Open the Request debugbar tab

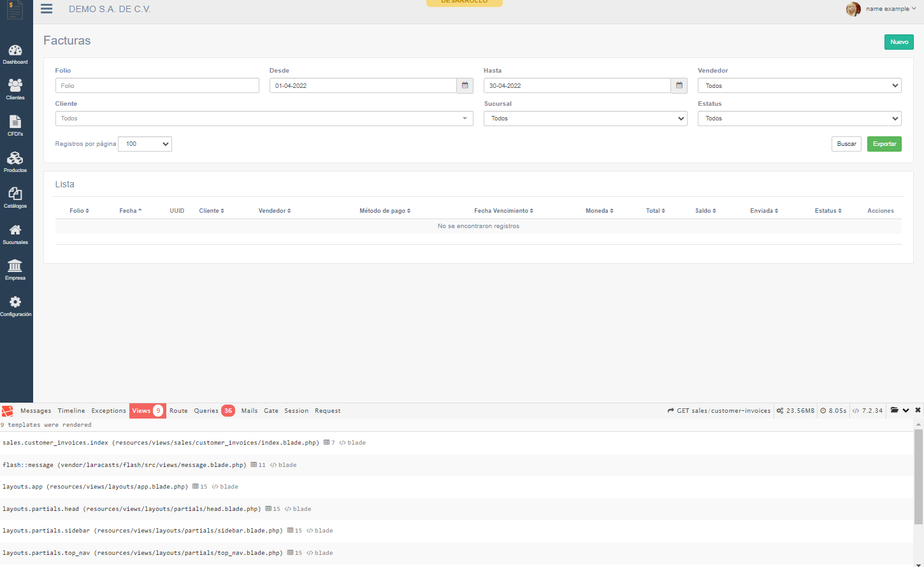(328, 411)
